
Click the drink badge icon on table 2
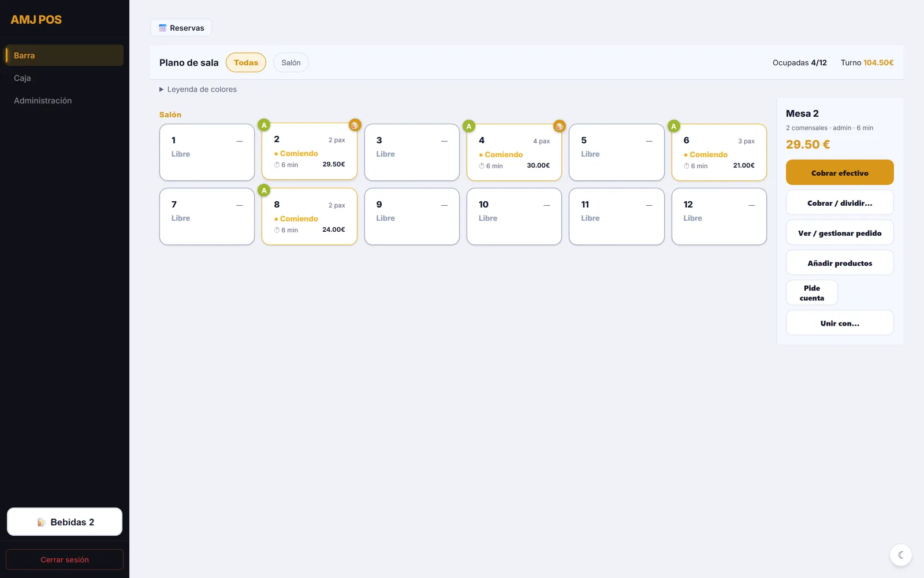click(x=355, y=125)
